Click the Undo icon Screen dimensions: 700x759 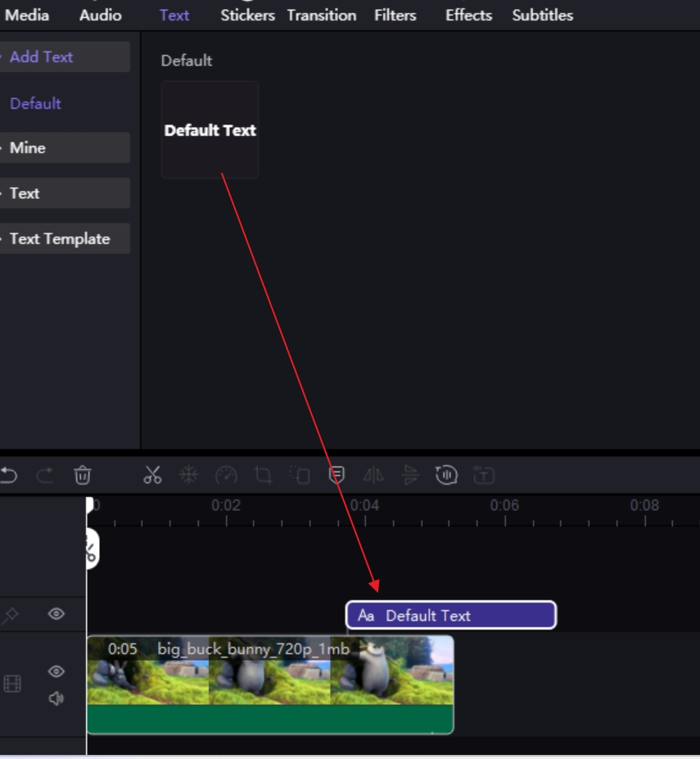[x=10, y=473]
